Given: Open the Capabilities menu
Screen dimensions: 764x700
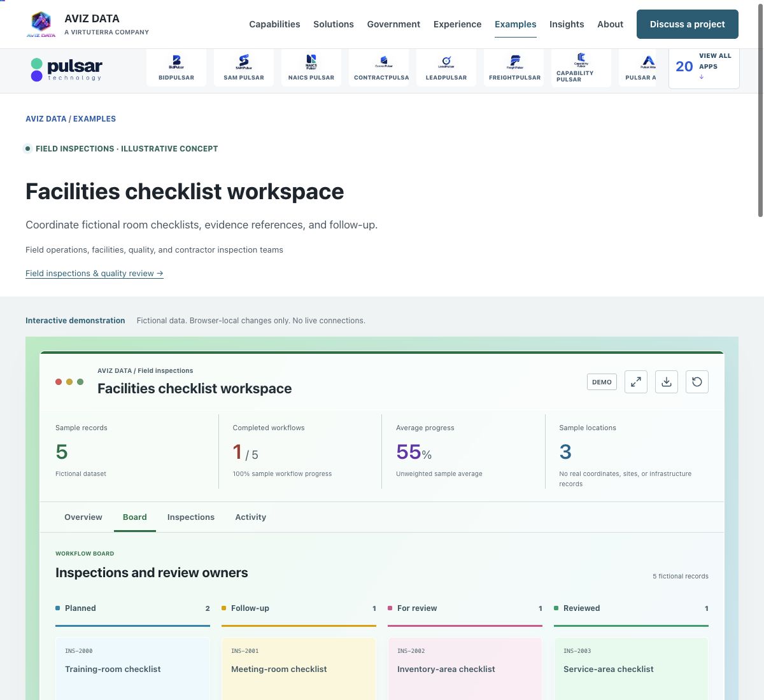Looking at the screenshot, I should click(274, 24).
